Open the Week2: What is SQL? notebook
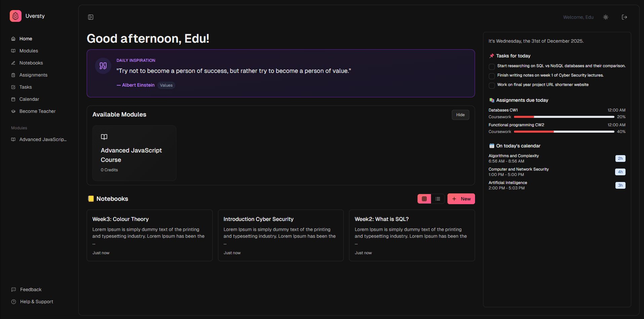Viewport: 644px width, 319px height. [x=412, y=235]
